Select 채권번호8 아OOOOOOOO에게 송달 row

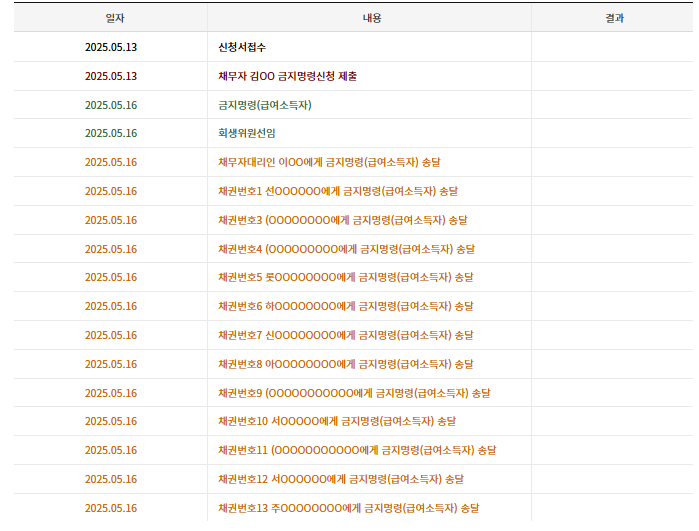point(353,364)
